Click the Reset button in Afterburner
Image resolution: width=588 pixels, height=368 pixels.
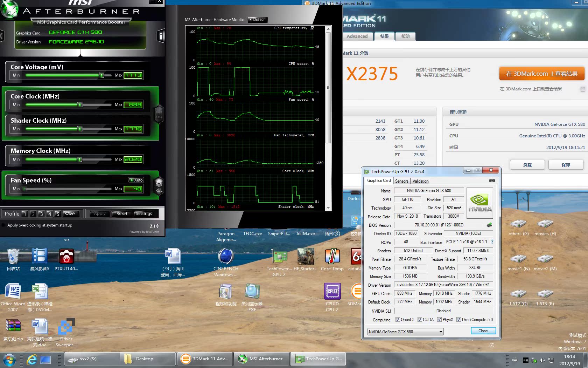pyautogui.click(x=122, y=214)
